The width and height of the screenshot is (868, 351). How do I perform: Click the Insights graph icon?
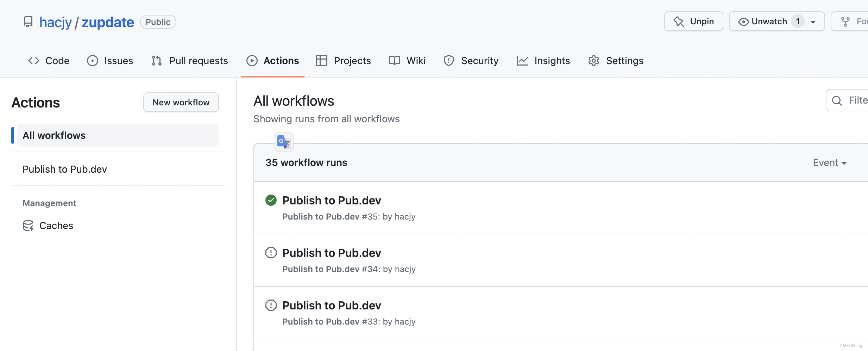pos(522,61)
